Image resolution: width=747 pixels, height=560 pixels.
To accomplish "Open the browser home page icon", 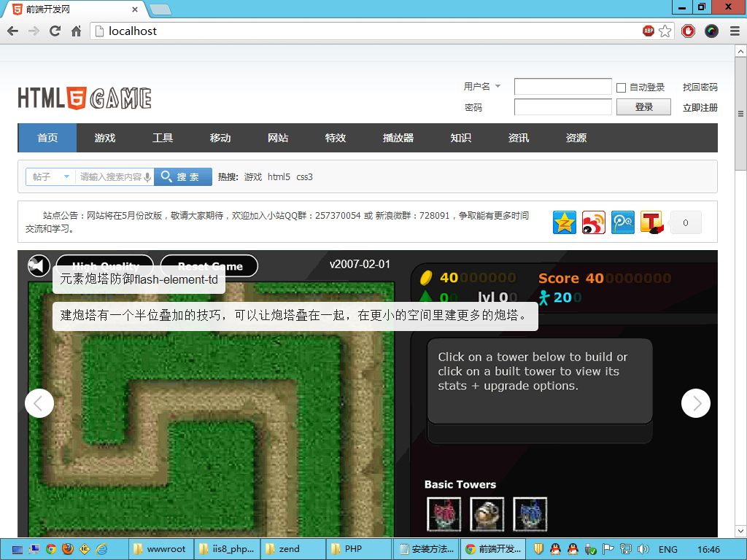I will click(x=76, y=31).
